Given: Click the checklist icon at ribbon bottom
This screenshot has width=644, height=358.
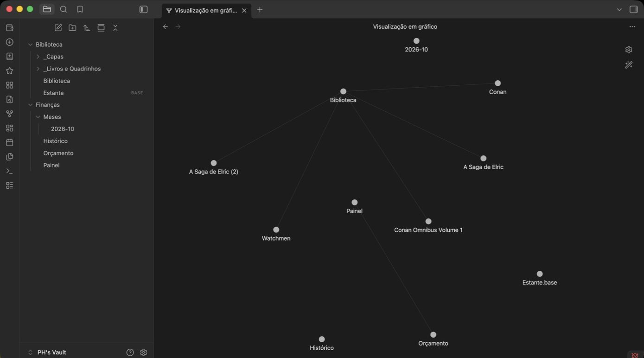Looking at the screenshot, I should click(x=9, y=185).
